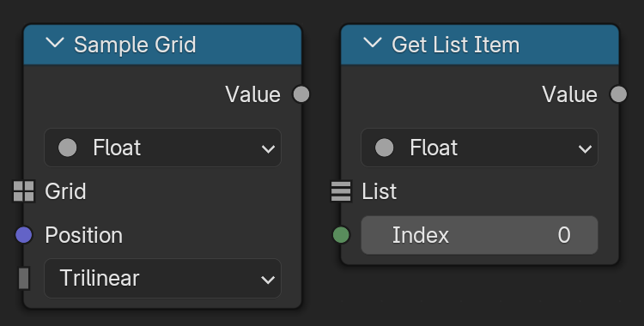644x326 pixels.
Task: Click the purple Position input socket
Action: click(x=24, y=235)
